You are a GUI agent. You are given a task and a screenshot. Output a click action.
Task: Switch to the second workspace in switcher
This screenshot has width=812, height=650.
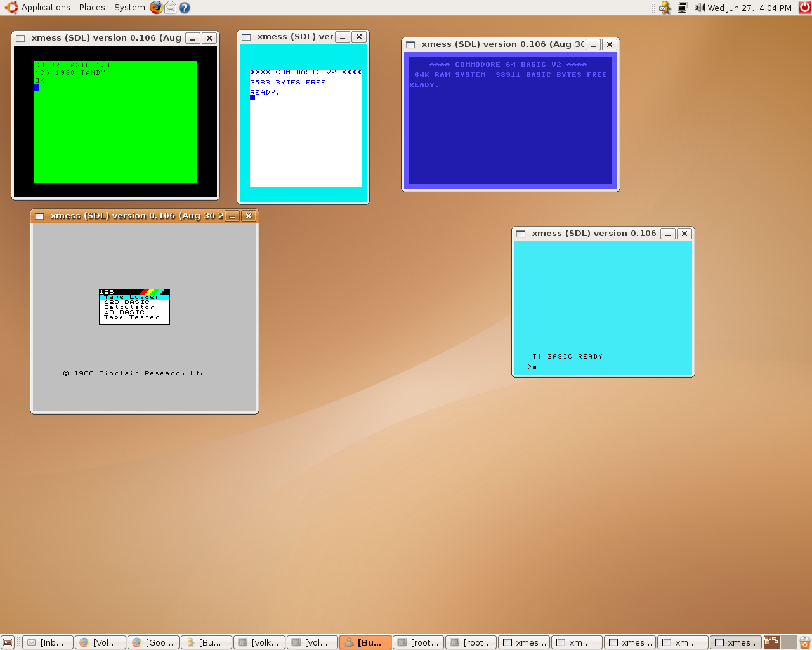click(x=789, y=642)
